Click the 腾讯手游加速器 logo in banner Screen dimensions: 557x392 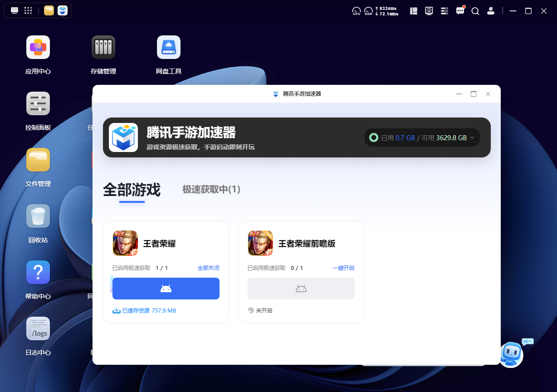[x=123, y=137]
